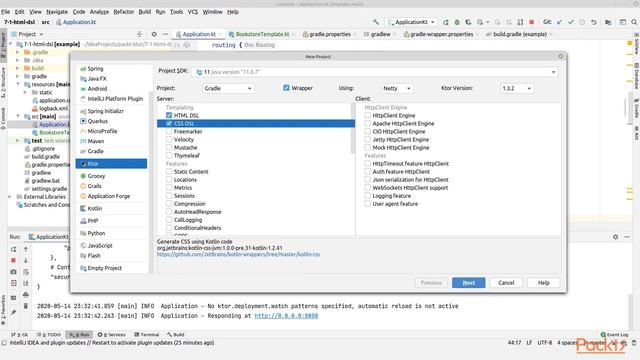Click the Cancel button
This screenshot has width=640, height=360.
(506, 283)
